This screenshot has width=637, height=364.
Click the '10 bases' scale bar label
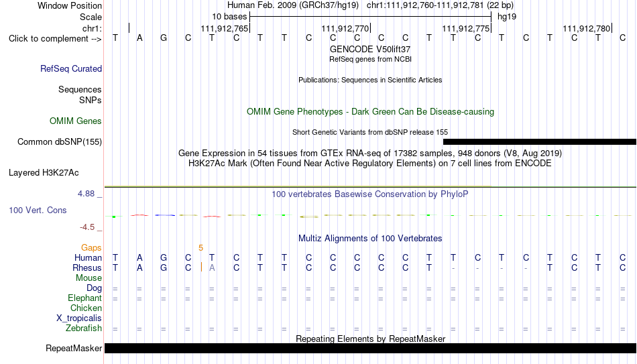click(x=229, y=17)
